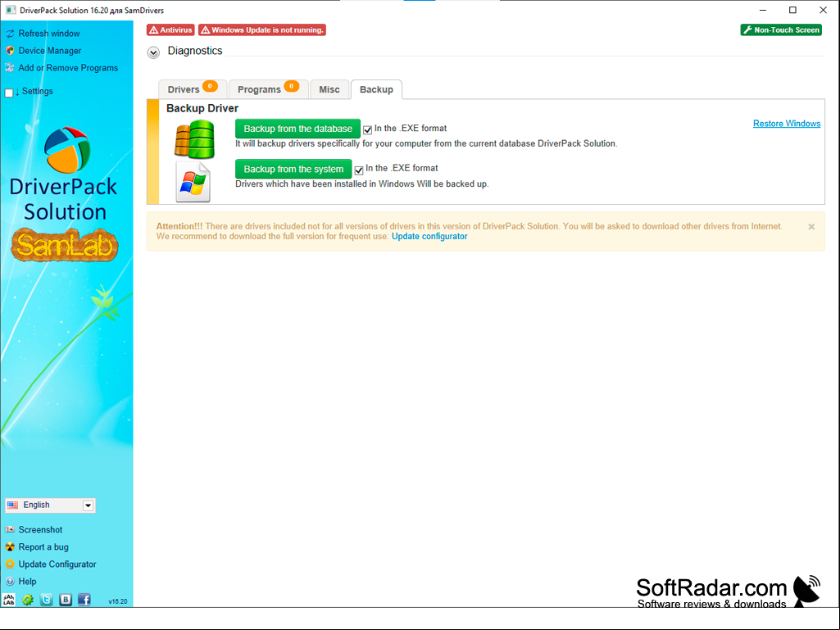Viewport: 840px width, 630px height.
Task: Click the Windows Update is not running warning
Action: pos(262,30)
